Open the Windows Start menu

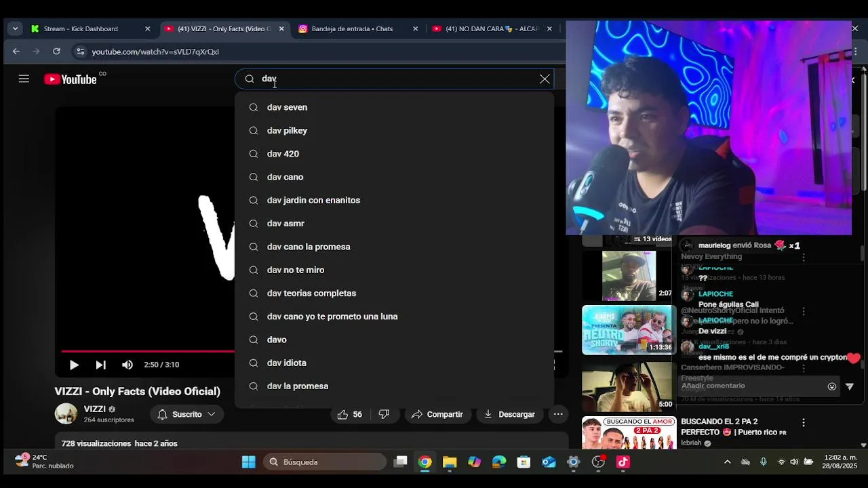tap(249, 462)
